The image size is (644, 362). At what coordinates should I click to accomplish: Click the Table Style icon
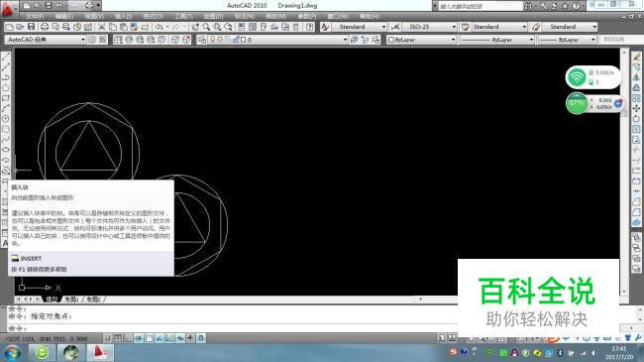coord(466,27)
